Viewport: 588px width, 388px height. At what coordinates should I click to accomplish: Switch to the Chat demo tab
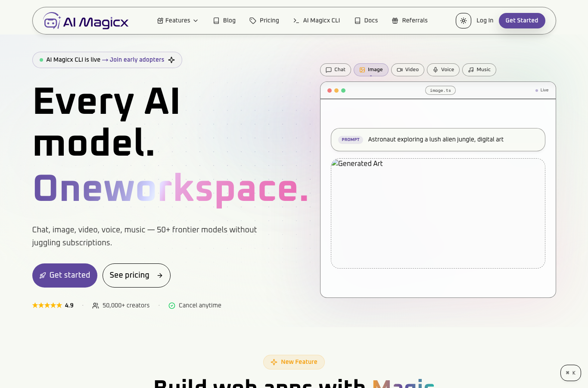click(x=336, y=70)
